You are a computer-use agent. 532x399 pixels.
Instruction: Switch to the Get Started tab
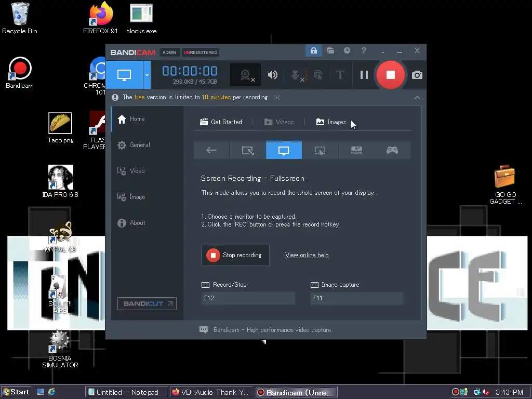[x=221, y=122]
